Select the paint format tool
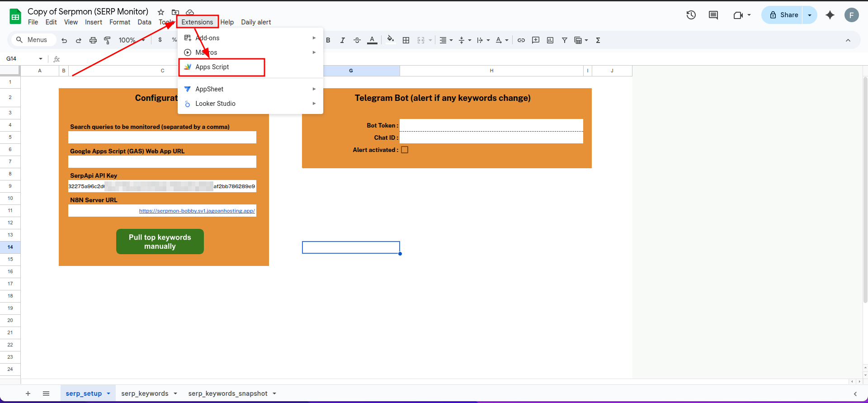Image resolution: width=868 pixels, height=403 pixels. point(108,40)
